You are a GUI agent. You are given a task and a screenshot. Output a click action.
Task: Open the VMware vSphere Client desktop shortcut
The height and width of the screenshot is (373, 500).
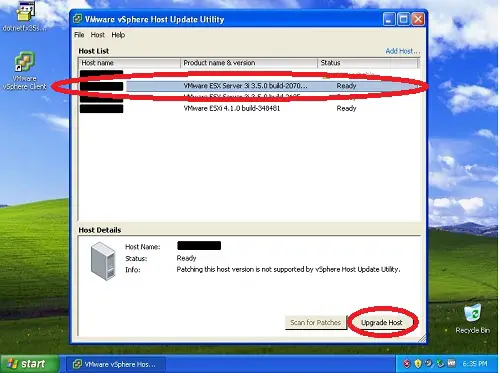click(x=24, y=71)
